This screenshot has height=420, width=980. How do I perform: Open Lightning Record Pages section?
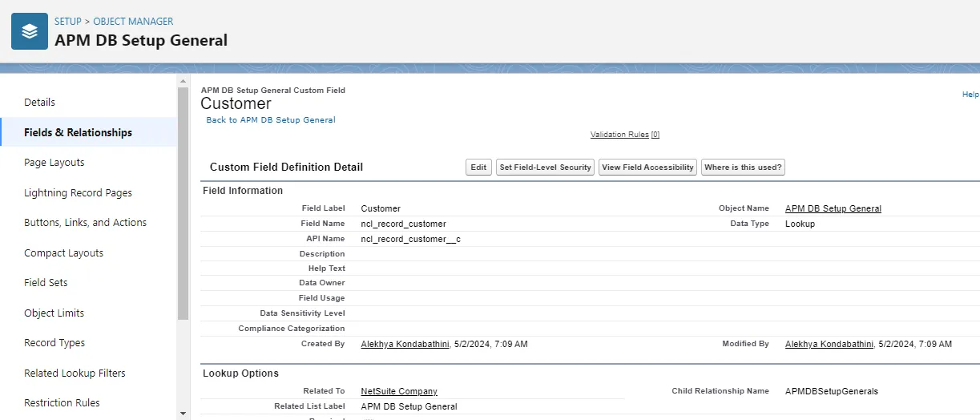click(79, 193)
